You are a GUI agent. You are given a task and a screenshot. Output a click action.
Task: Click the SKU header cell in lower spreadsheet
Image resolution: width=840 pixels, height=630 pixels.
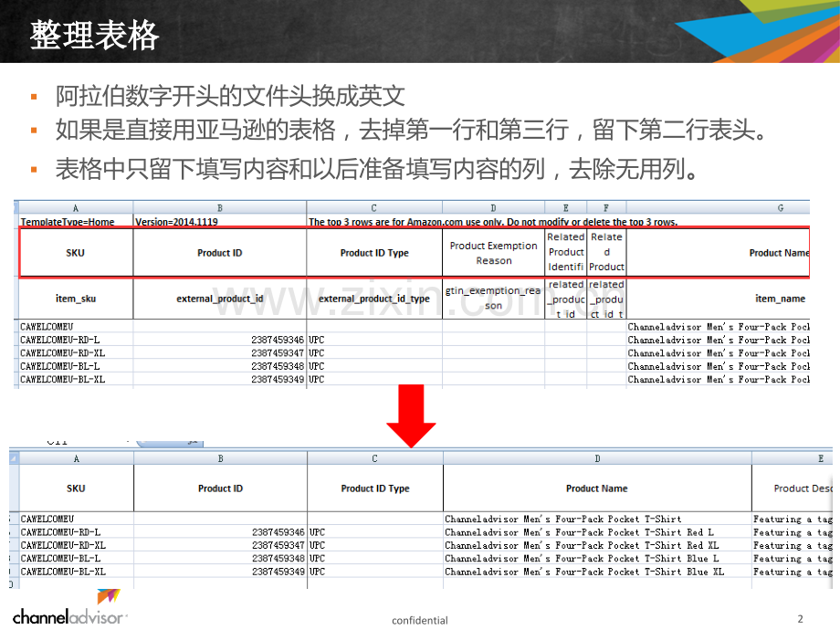pyautogui.click(x=76, y=488)
